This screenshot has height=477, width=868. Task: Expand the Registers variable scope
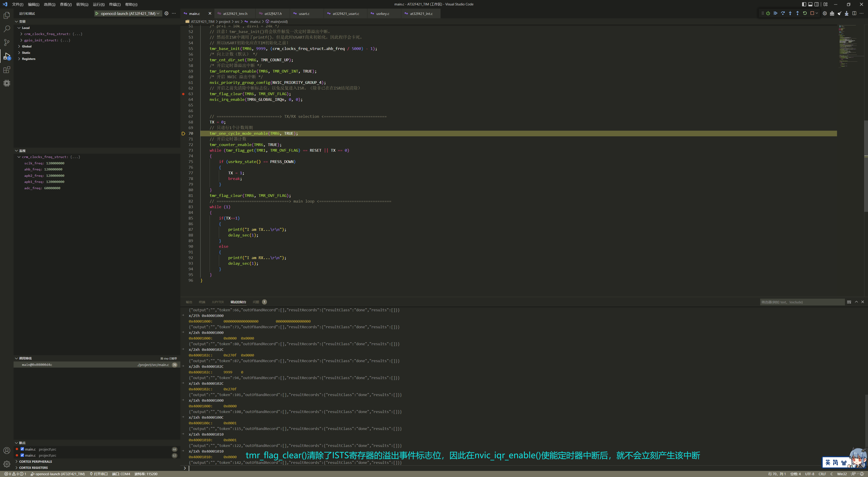[28, 59]
